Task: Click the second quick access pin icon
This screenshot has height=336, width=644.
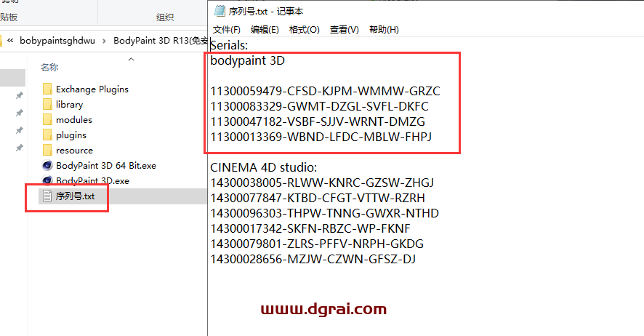Action: coord(19,113)
